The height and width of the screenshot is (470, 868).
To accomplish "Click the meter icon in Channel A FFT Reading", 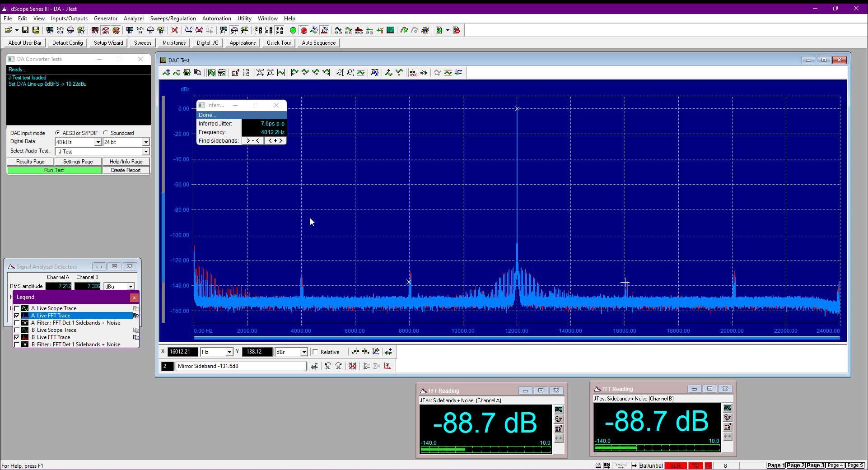I will point(559,410).
